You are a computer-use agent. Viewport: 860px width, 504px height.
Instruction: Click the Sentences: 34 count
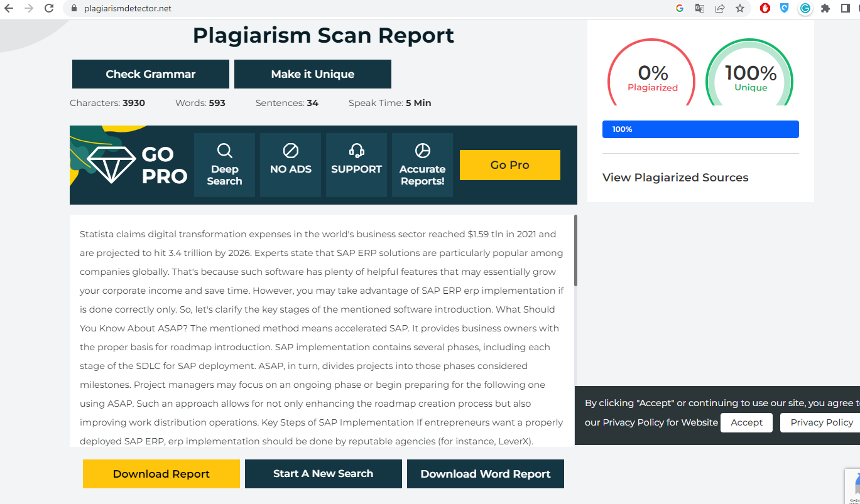click(x=287, y=103)
